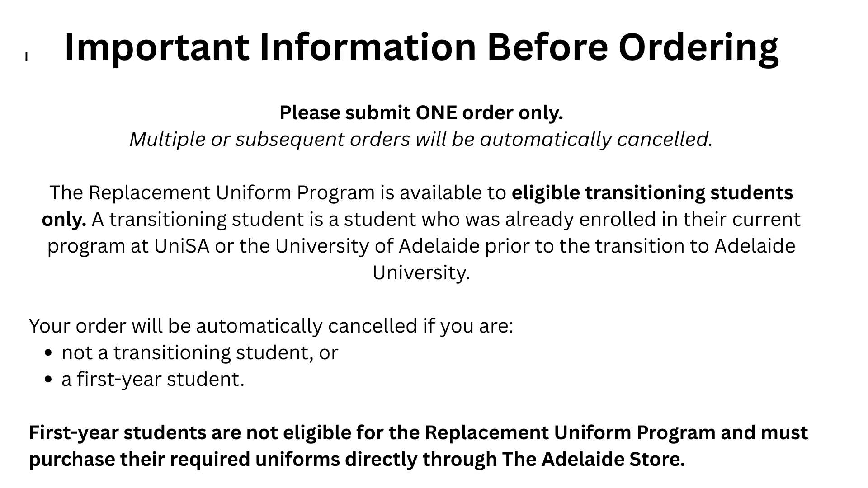Click the bullet before 'not a transitioning student'
Screen dimensions: 868x488
tap(49, 353)
